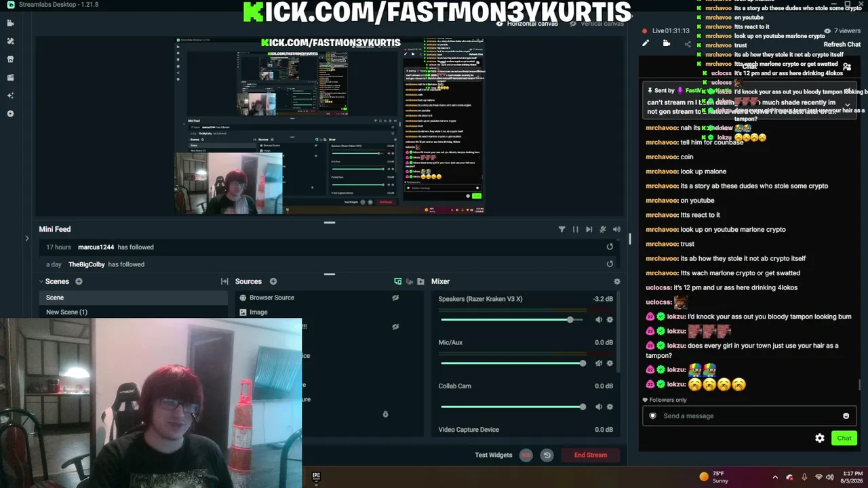Click Refresh Chat link

(842, 45)
